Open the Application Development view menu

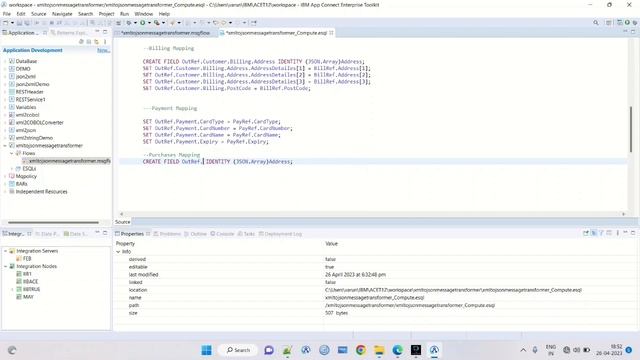(105, 42)
